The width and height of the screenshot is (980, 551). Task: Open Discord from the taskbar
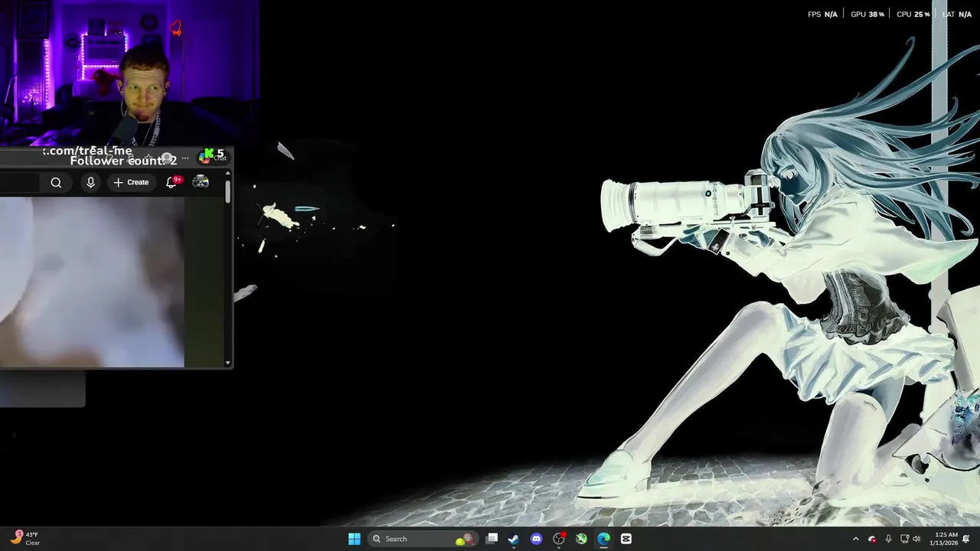(537, 539)
